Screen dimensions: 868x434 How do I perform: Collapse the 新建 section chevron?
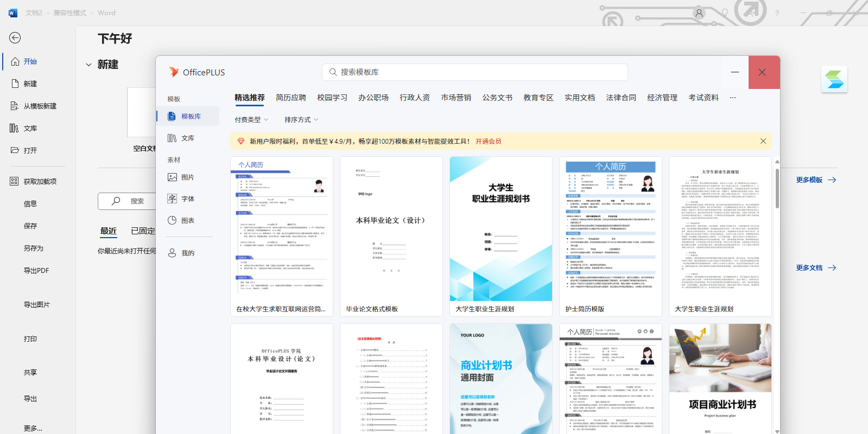pyautogui.click(x=88, y=65)
